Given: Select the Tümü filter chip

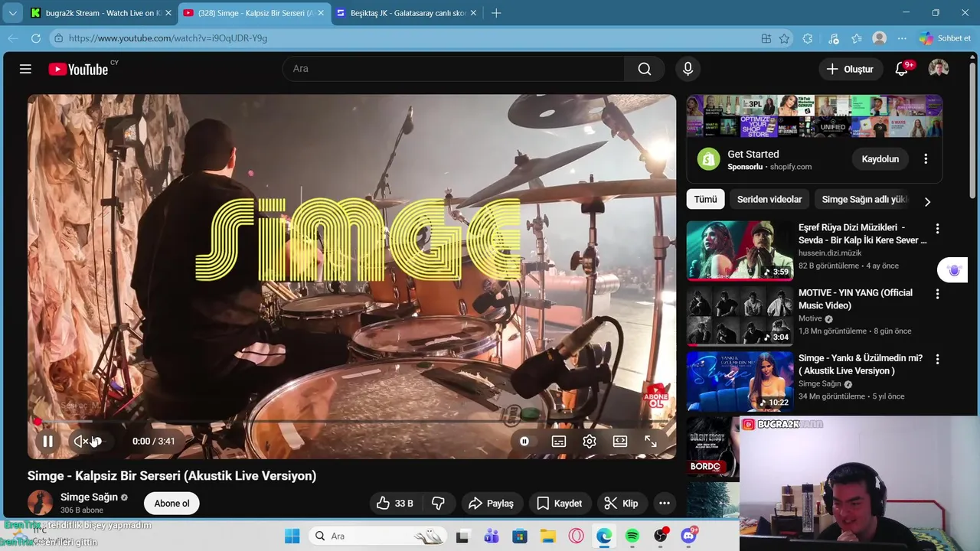Looking at the screenshot, I should 705,200.
